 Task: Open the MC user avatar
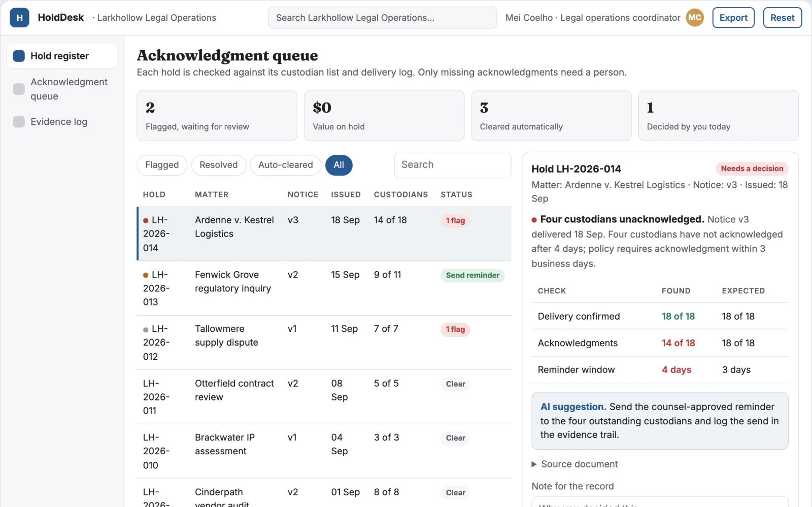695,18
